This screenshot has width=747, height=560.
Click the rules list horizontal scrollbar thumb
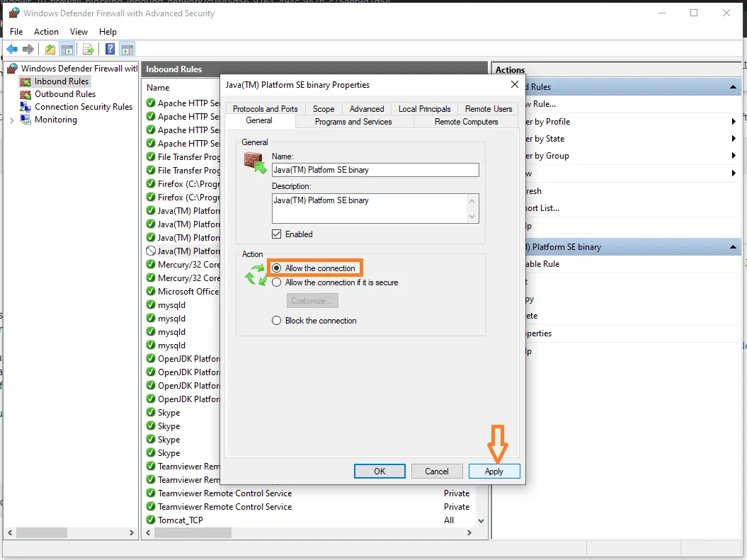193,532
